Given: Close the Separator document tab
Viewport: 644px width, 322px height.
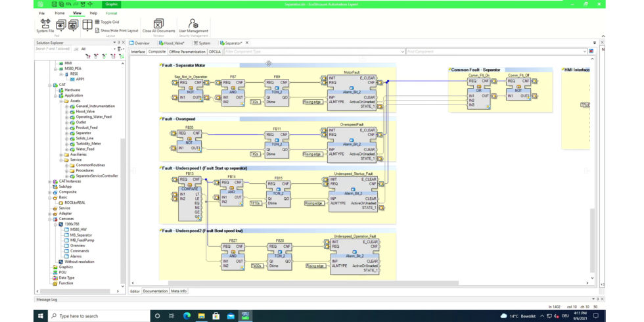Looking at the screenshot, I should click(247, 43).
